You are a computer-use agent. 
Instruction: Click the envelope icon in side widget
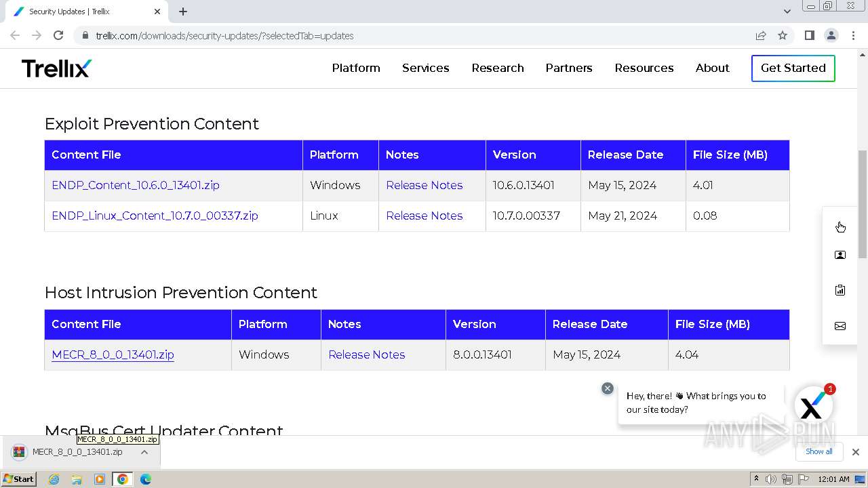(840, 326)
